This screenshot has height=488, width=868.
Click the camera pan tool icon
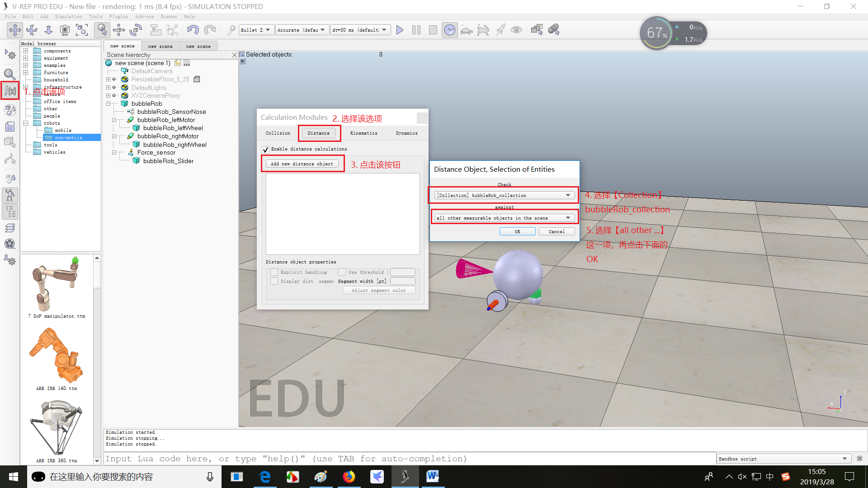[x=15, y=30]
